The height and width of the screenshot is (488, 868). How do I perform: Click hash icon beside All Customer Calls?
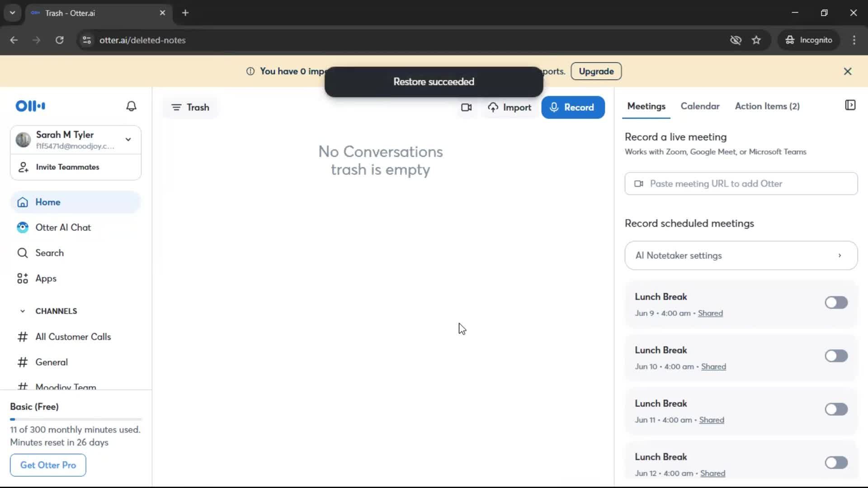tap(23, 337)
